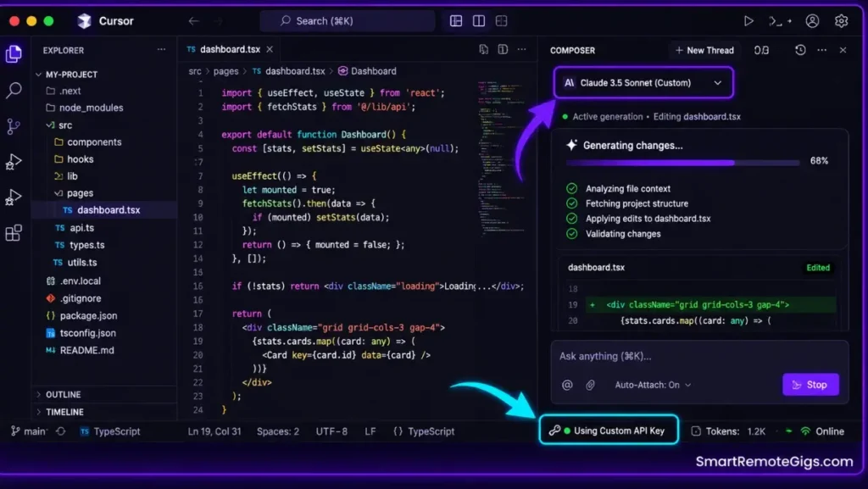Open Composer more options ellipsis
The image size is (868, 489).
pos(822,50)
